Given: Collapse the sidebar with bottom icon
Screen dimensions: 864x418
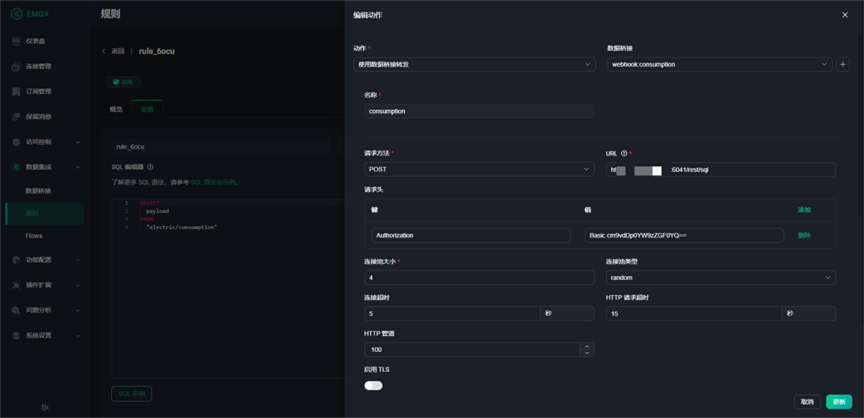Looking at the screenshot, I should tap(45, 408).
